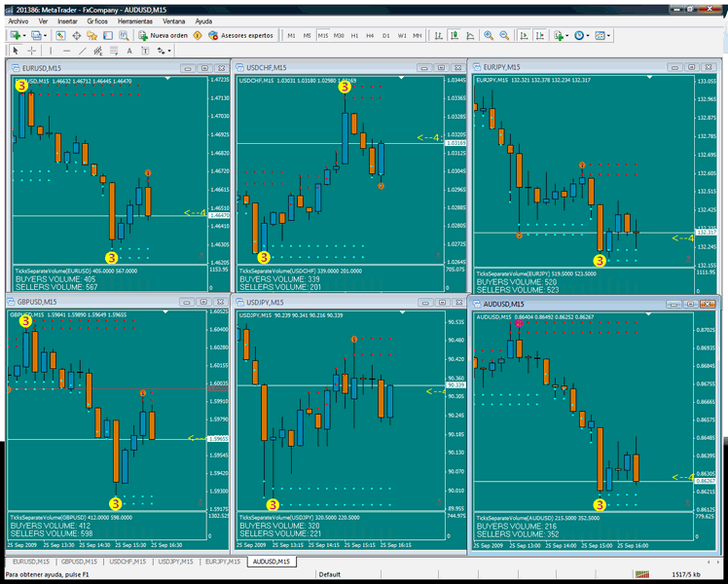Expand the profiles dropdown arrow
728x584 pixels.
45,35
